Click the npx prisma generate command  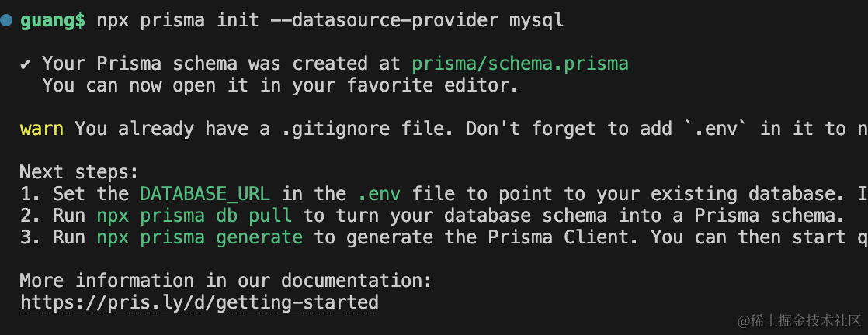(x=200, y=237)
